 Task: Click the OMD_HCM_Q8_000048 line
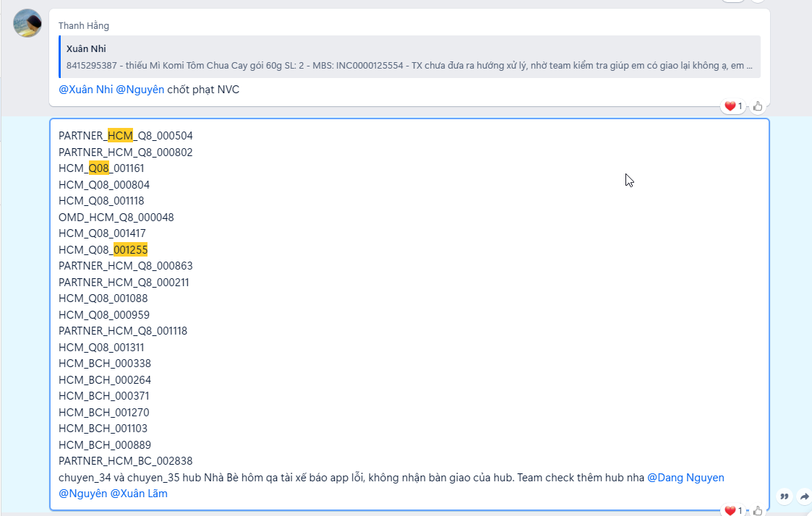(116, 218)
